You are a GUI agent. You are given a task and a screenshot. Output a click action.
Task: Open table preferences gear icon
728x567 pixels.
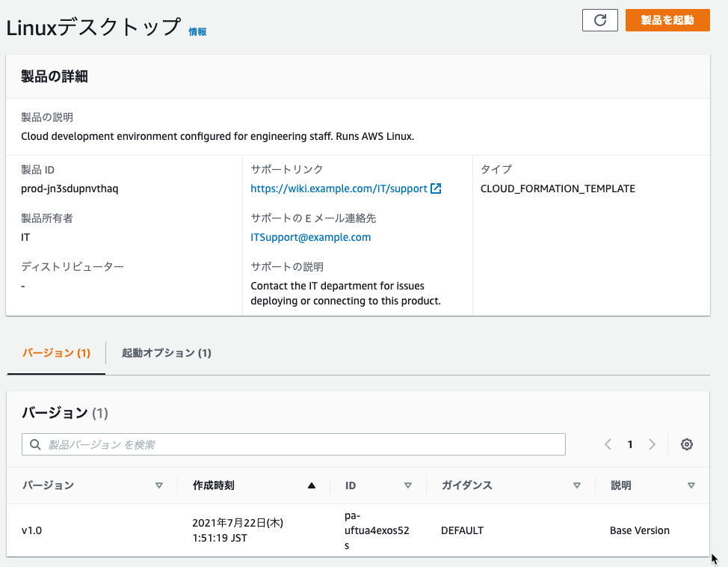687,444
